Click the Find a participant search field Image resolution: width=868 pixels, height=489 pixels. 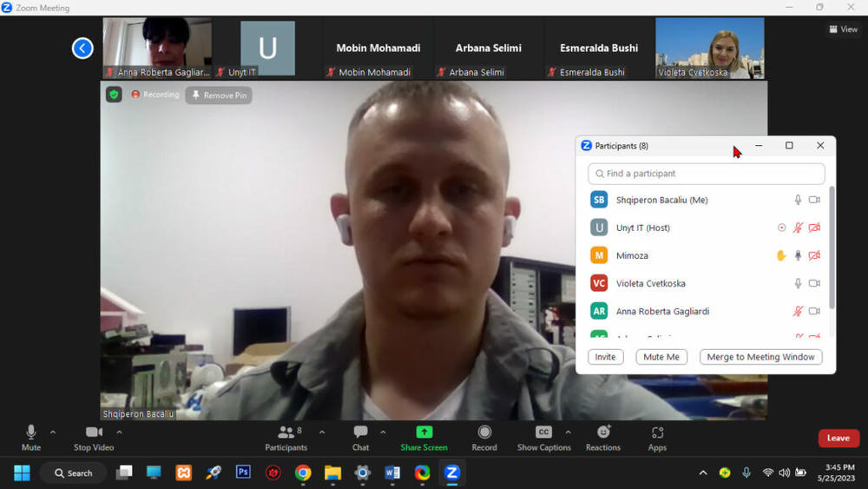click(706, 174)
